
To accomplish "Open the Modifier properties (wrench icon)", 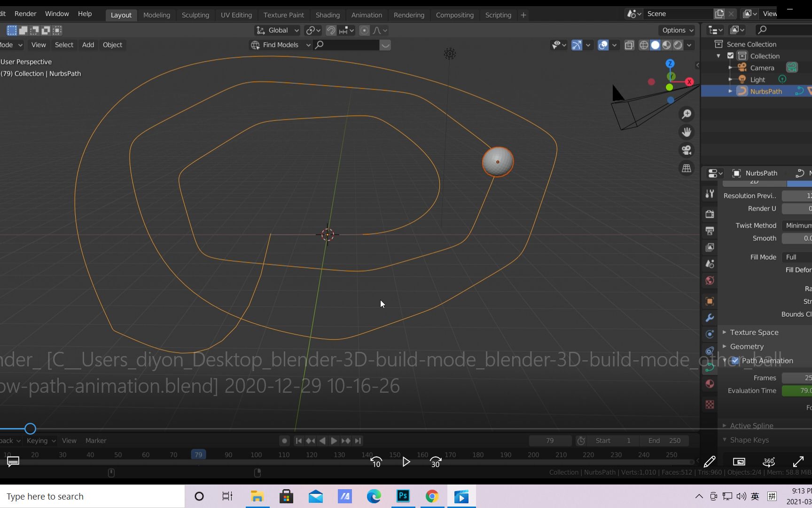I will click(x=710, y=317).
